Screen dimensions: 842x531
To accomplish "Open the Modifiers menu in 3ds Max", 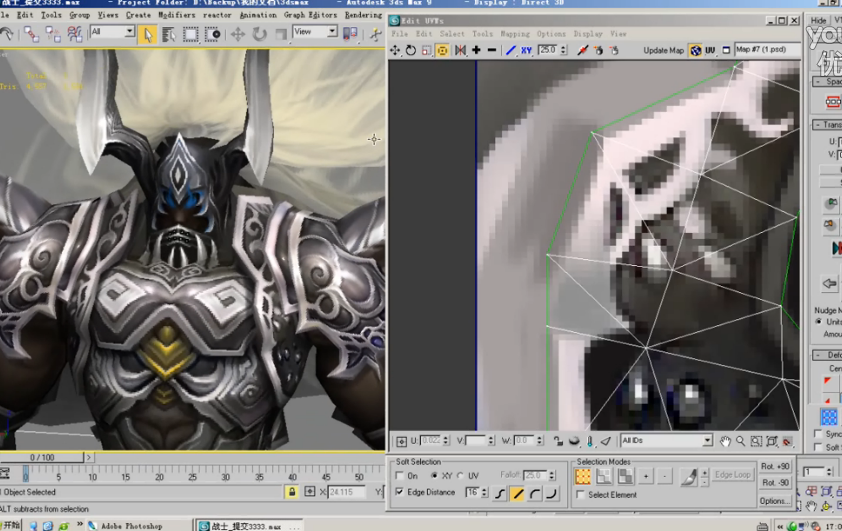I will point(176,15).
